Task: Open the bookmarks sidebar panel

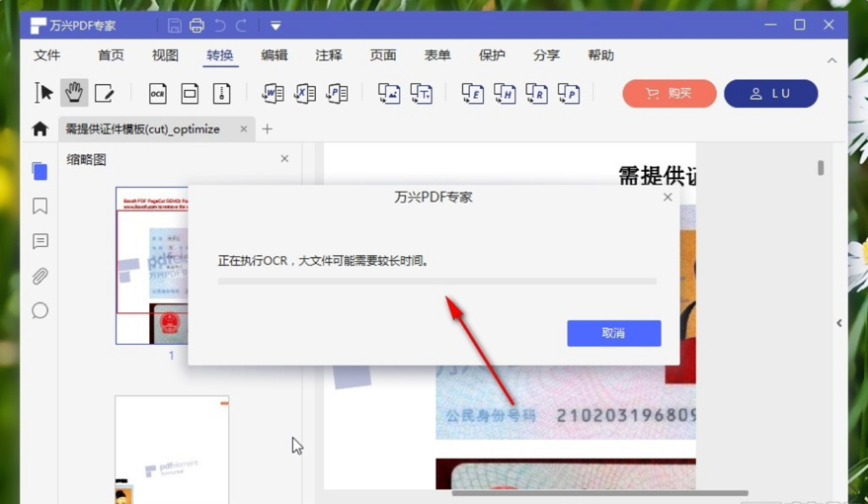Action: [x=39, y=206]
